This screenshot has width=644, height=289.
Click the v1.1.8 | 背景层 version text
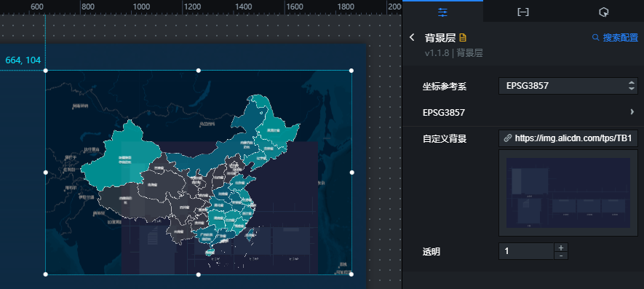coord(453,53)
